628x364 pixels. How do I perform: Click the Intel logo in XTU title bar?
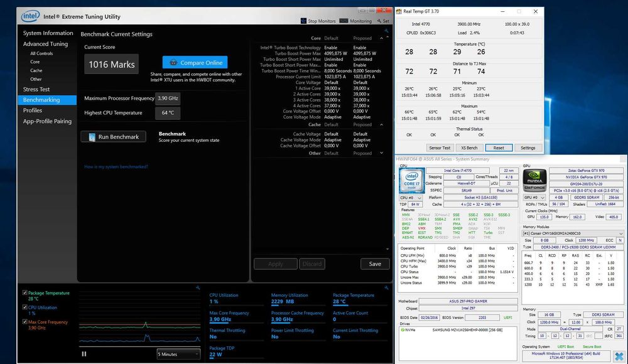coord(30,16)
